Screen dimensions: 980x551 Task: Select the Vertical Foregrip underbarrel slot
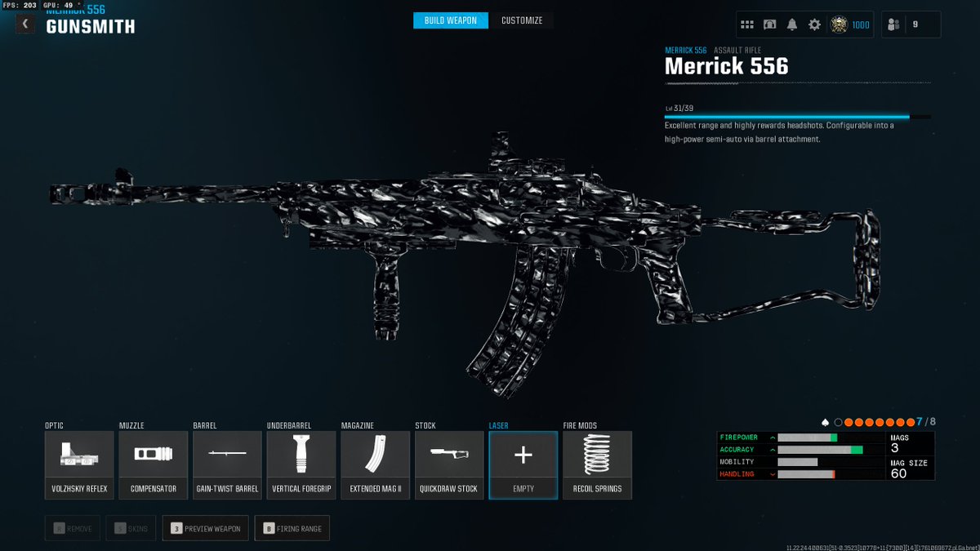pyautogui.click(x=301, y=464)
